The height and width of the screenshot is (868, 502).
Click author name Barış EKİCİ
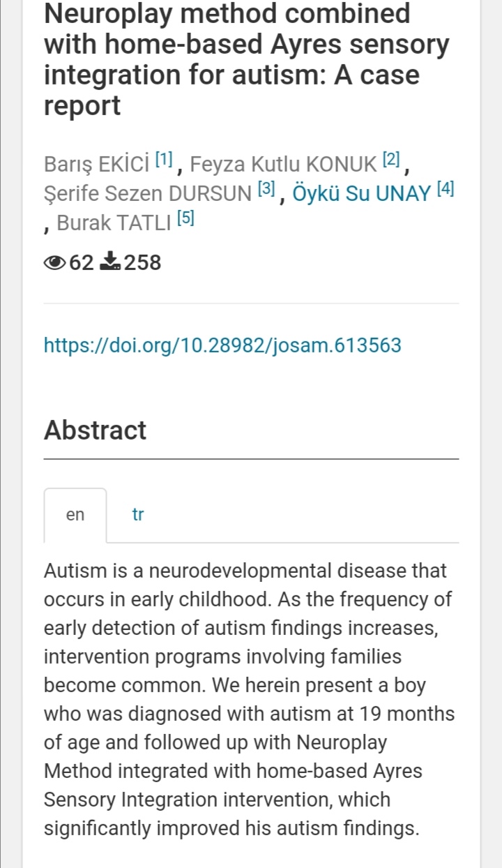(97, 164)
